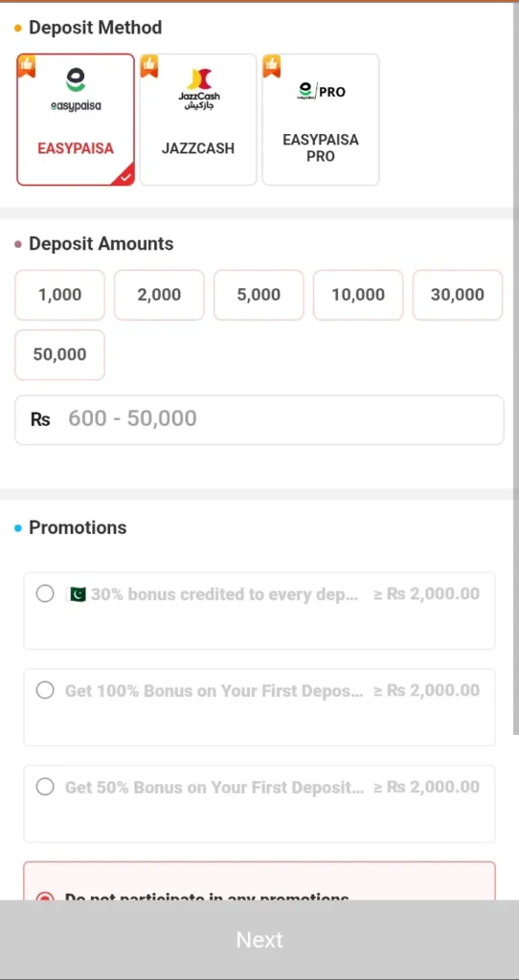Screen dimensions: 519x980
Task: Select the Easypaisa logo deposit method
Action: click(x=75, y=89)
